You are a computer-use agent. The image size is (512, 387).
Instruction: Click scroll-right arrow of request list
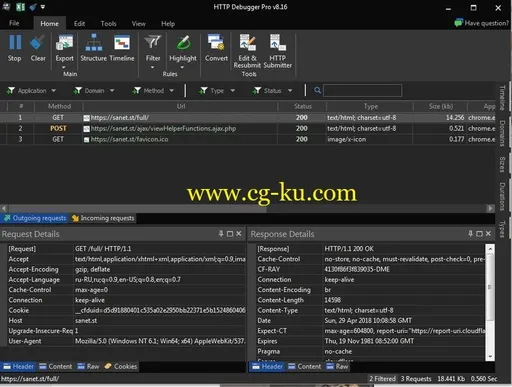(x=490, y=208)
